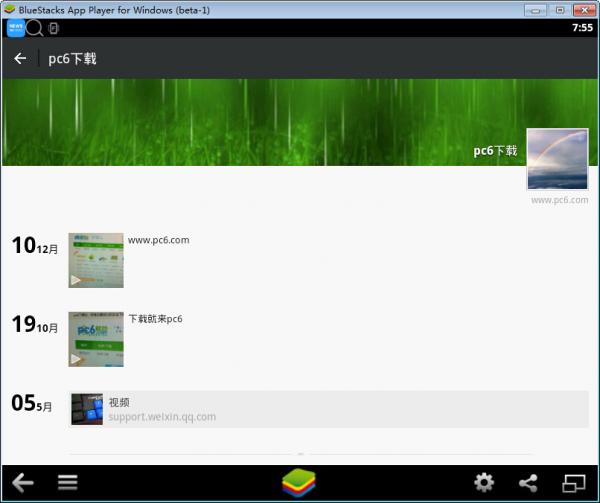The width and height of the screenshot is (600, 503).
Task: Click the 下载就来pc6 post text
Action: [x=155, y=319]
